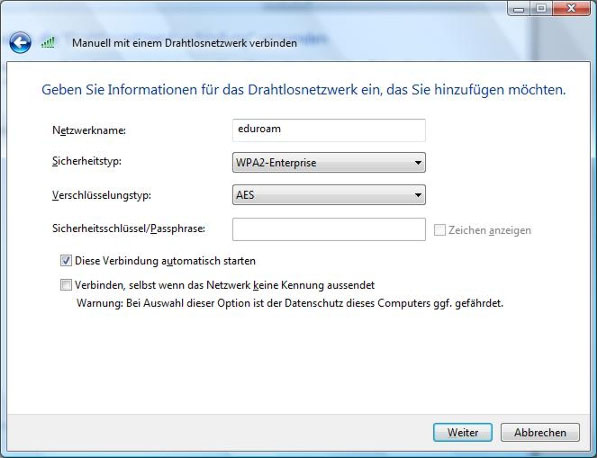597x458 pixels.
Task: Click the window title 'Manuell mit einem Drahtlosnetzwerk verbinden'
Action: 185,43
